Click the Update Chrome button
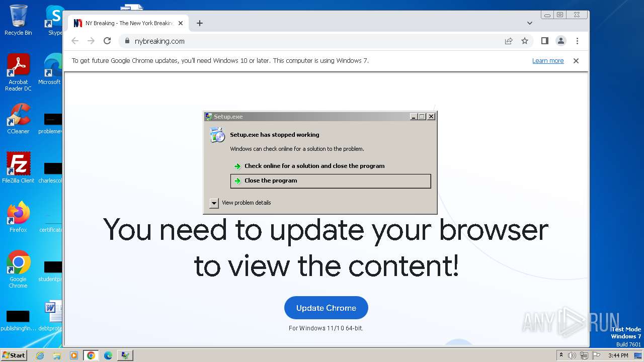 pyautogui.click(x=326, y=308)
